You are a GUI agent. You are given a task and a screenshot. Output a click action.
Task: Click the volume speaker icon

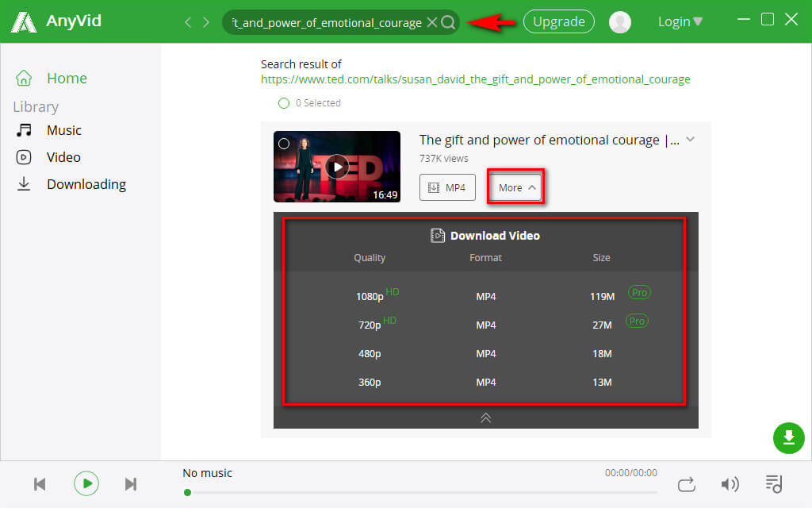[730, 484]
